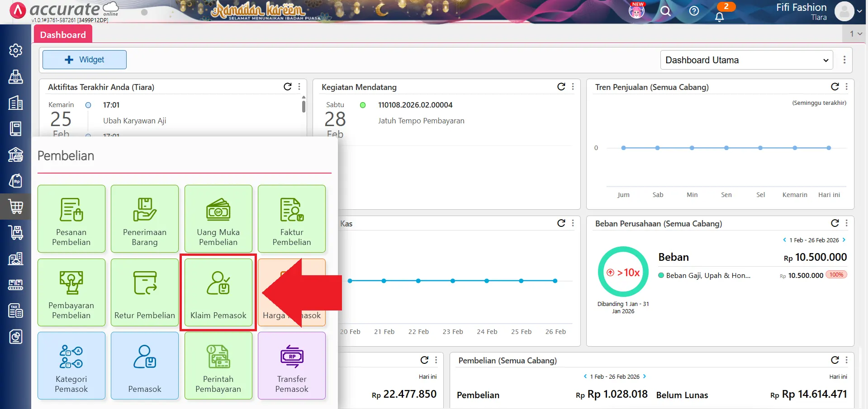
Task: Click the notification bell icon
Action: 719,17
